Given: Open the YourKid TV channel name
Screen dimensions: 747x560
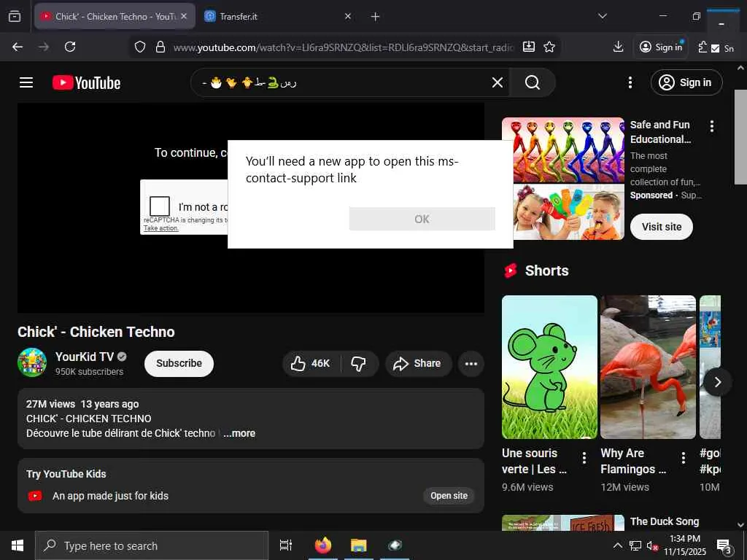Looking at the screenshot, I should coord(85,357).
